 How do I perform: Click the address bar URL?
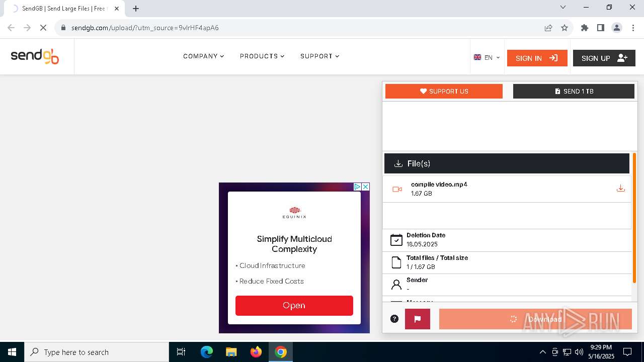145,28
